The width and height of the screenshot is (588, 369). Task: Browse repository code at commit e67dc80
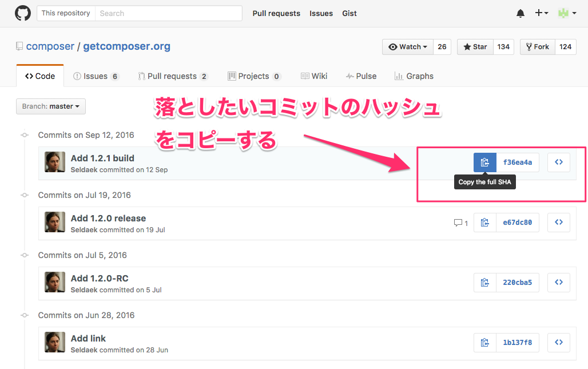558,222
